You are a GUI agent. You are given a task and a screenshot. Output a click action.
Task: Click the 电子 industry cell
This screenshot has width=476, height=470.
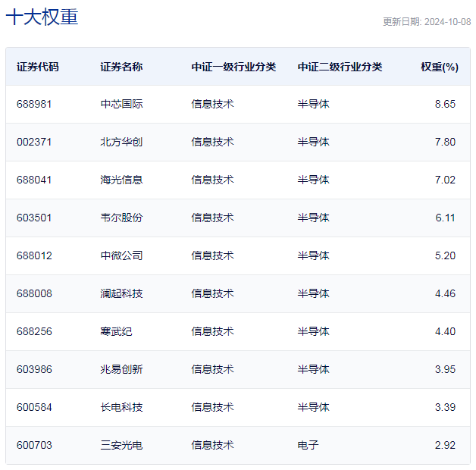click(x=308, y=445)
